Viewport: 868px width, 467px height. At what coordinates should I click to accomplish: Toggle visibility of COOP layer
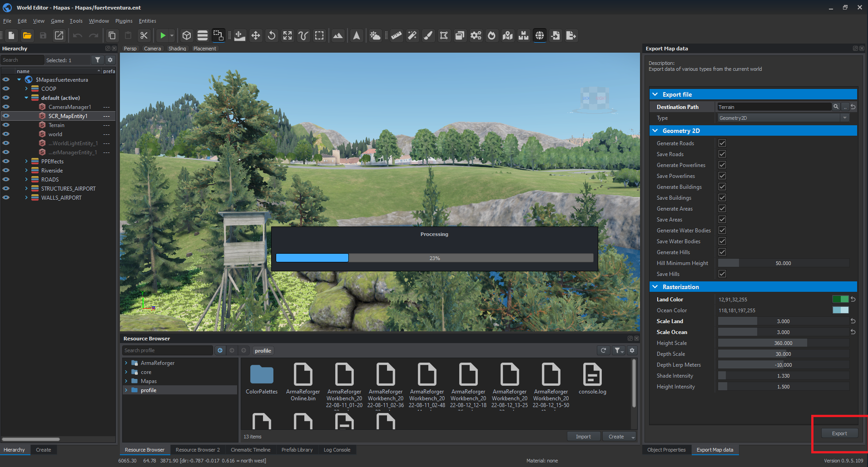tap(6, 88)
